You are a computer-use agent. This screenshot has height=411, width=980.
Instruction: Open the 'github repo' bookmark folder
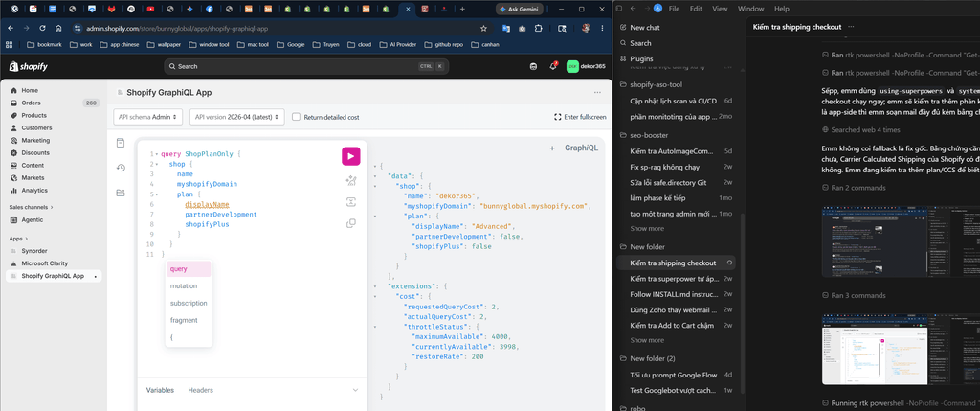click(443, 44)
